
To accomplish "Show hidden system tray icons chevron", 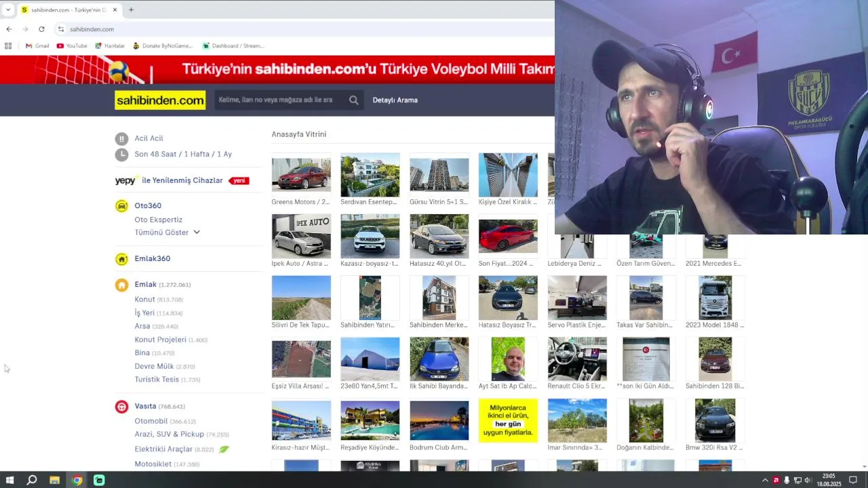I will pyautogui.click(x=766, y=481).
